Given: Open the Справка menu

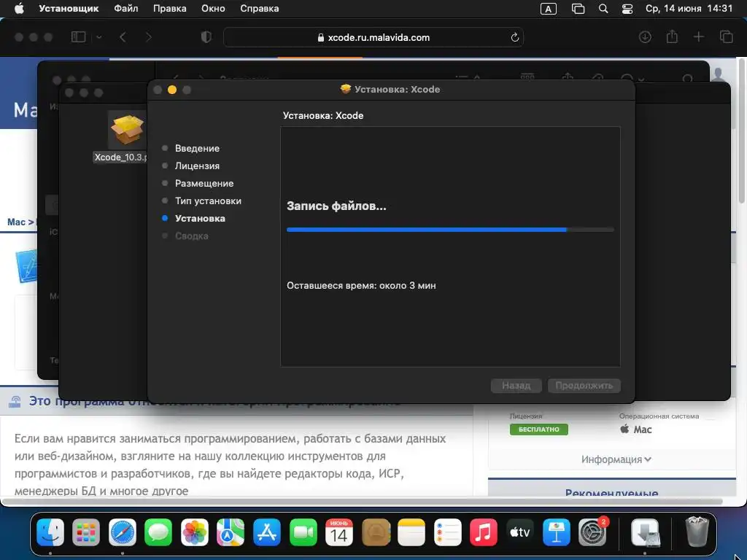Looking at the screenshot, I should click(259, 9).
